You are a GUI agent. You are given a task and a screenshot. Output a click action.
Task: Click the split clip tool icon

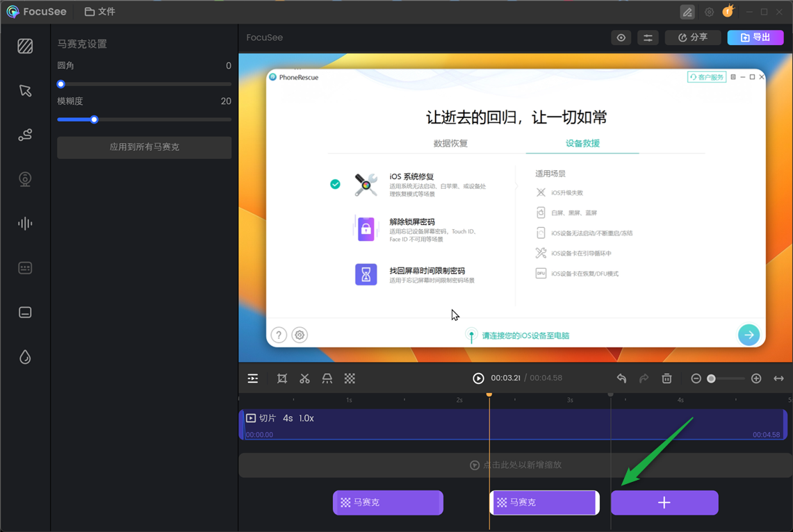point(327,379)
